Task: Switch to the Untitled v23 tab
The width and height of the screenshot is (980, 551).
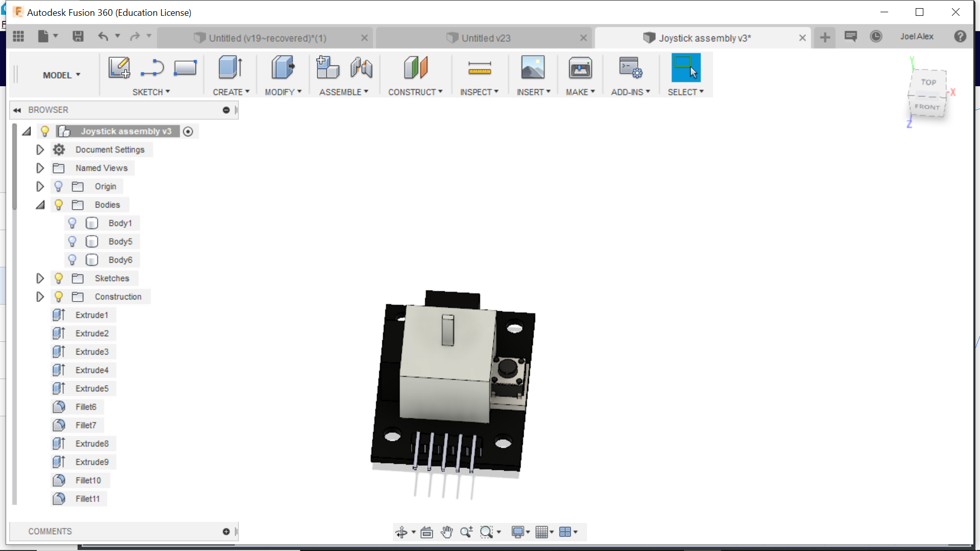Action: (x=485, y=38)
